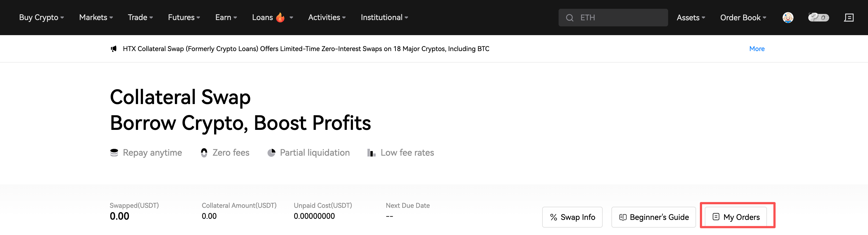This screenshot has height=235, width=868.
Task: Open the Futures menu
Action: click(184, 18)
